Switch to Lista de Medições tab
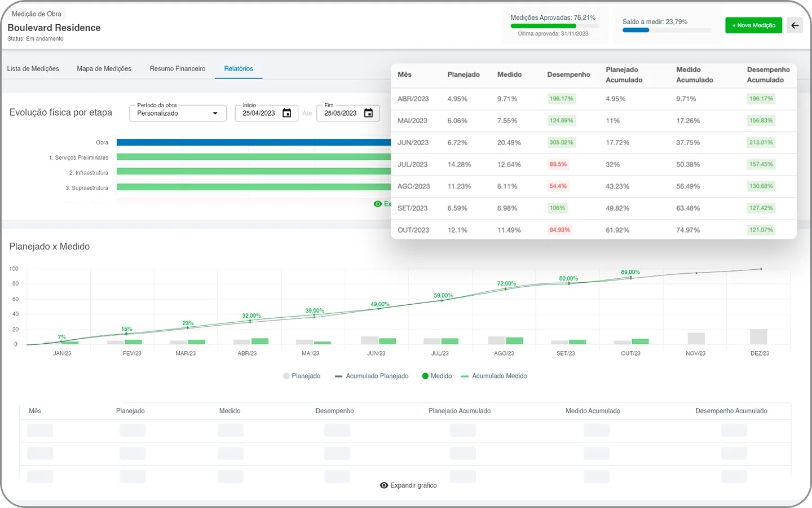This screenshot has width=812, height=508. pos(33,69)
